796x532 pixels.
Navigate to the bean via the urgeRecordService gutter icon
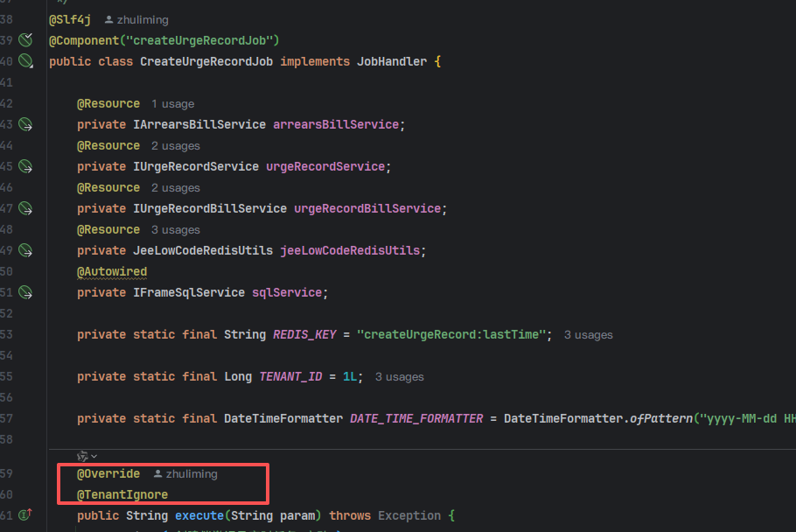(25, 166)
